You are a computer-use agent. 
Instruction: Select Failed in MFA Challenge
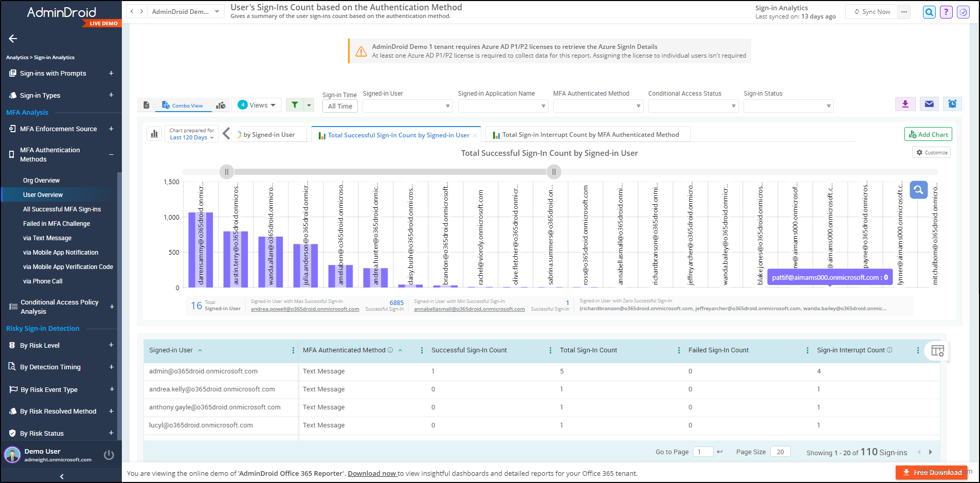[57, 224]
